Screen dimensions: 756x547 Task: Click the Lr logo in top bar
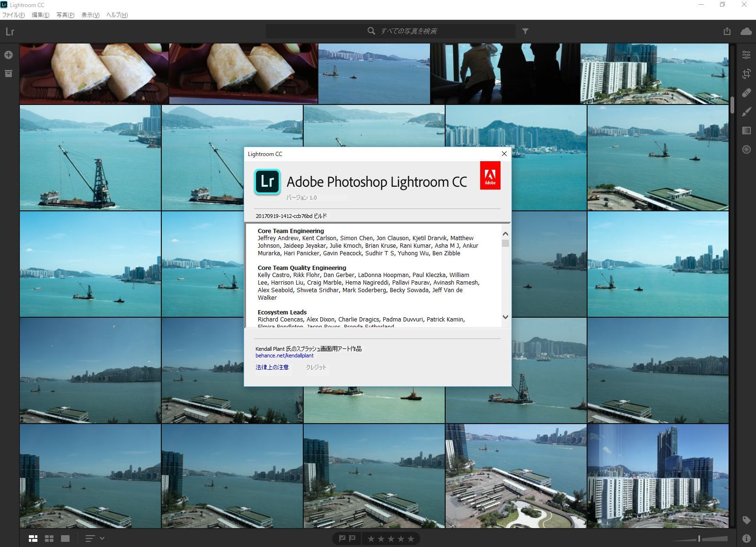tap(10, 32)
